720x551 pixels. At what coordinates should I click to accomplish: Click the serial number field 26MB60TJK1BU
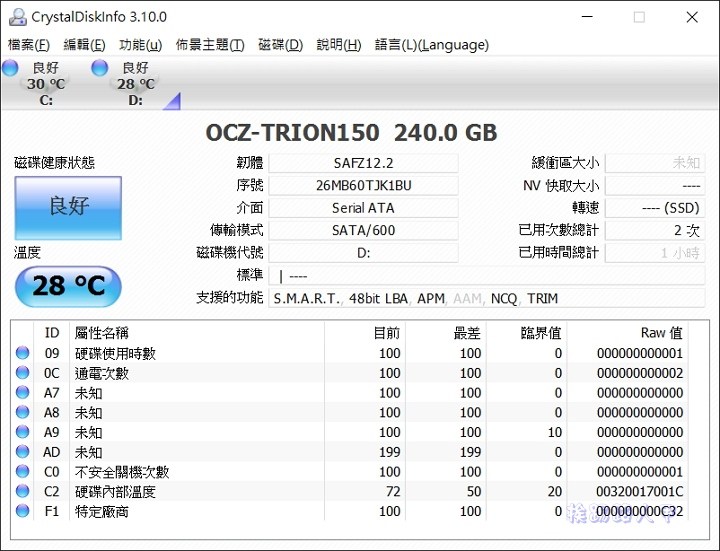coord(363,186)
